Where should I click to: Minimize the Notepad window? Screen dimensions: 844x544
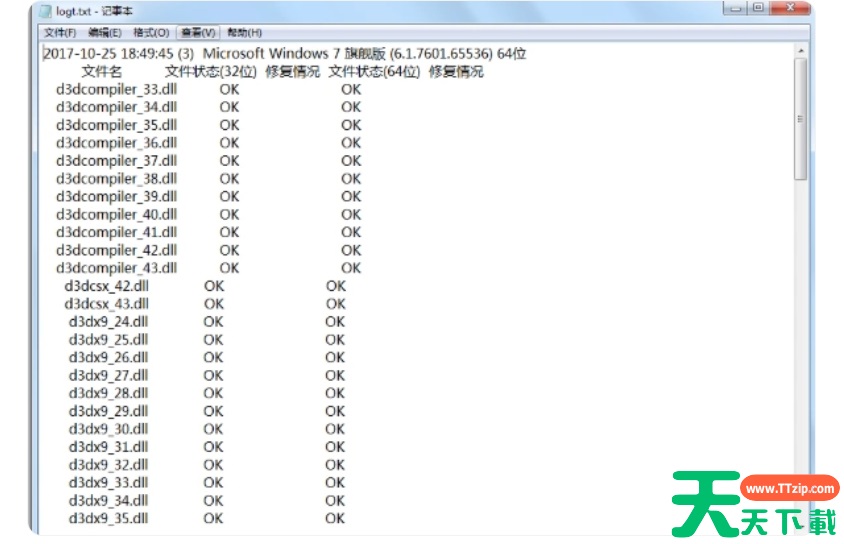tap(738, 8)
